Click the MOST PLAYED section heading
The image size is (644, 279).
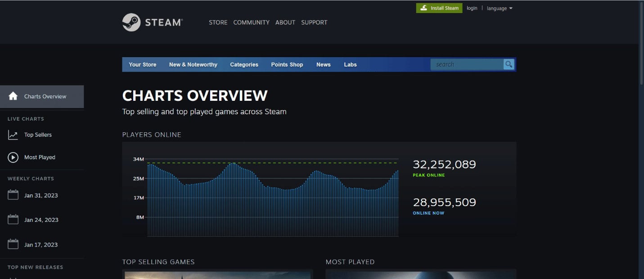350,261
